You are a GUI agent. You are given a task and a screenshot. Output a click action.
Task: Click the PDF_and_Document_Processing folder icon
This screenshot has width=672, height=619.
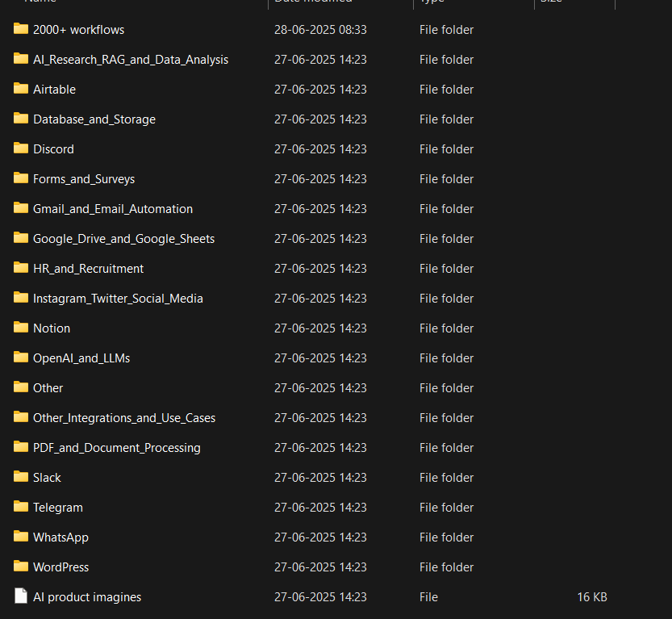tap(21, 446)
